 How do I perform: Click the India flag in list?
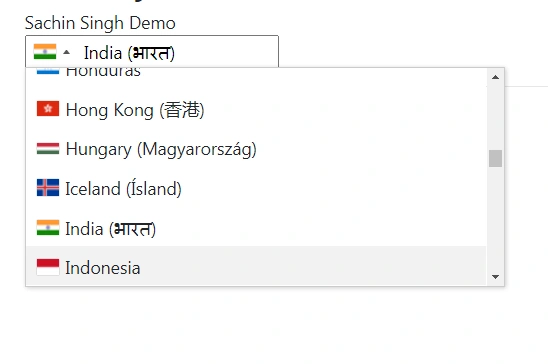tap(48, 228)
